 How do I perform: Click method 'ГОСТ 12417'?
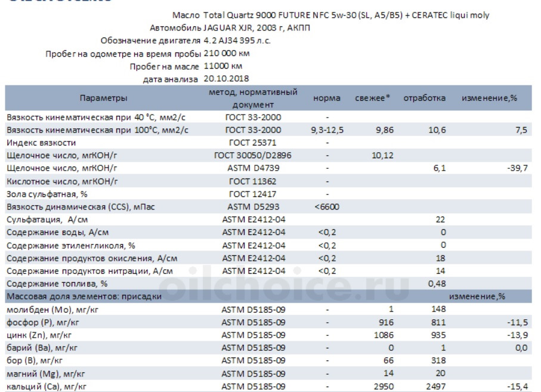253,195
